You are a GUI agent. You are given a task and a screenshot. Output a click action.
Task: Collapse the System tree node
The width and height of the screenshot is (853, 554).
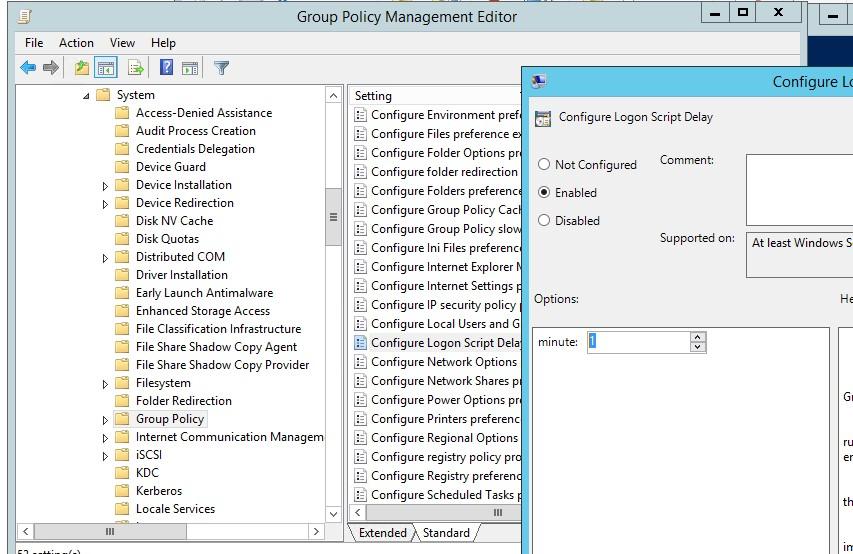[x=86, y=96]
